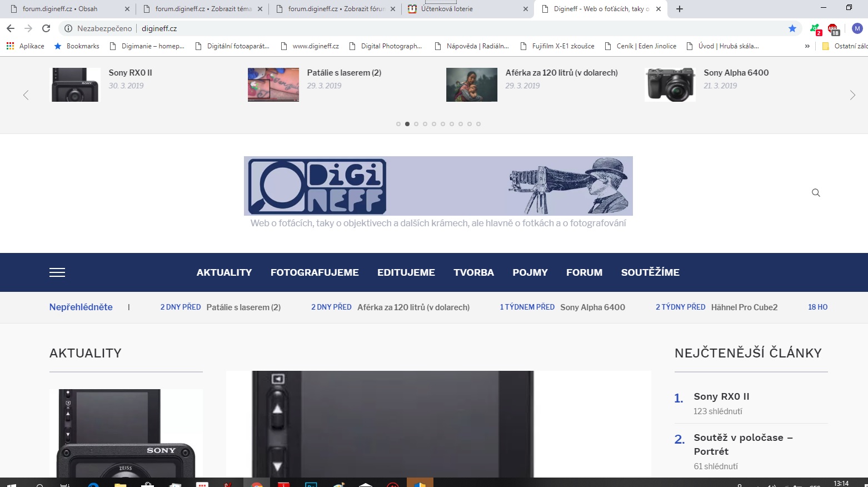Reload the page with refresh icon
The height and width of the screenshot is (487, 868).
coord(46,28)
